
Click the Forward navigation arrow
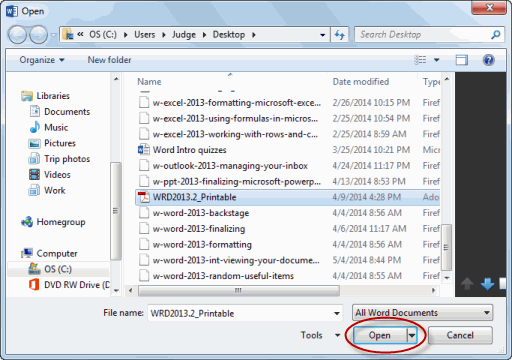point(39,35)
